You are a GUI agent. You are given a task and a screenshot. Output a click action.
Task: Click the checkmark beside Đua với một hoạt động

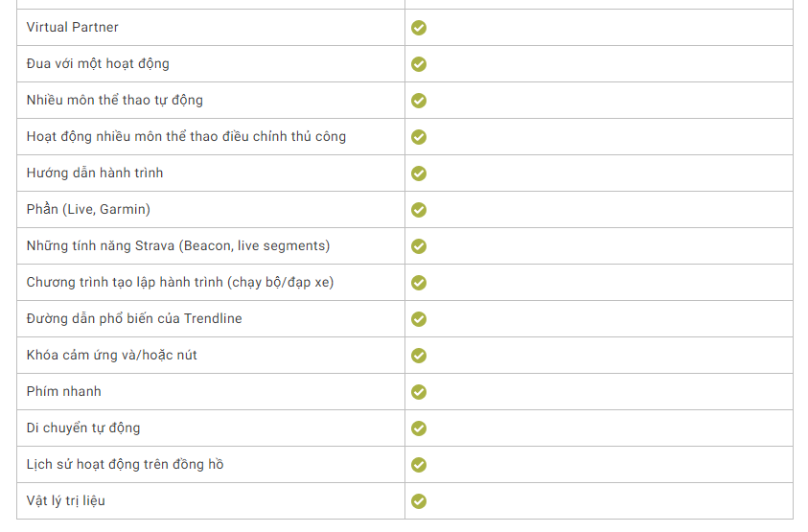point(419,64)
